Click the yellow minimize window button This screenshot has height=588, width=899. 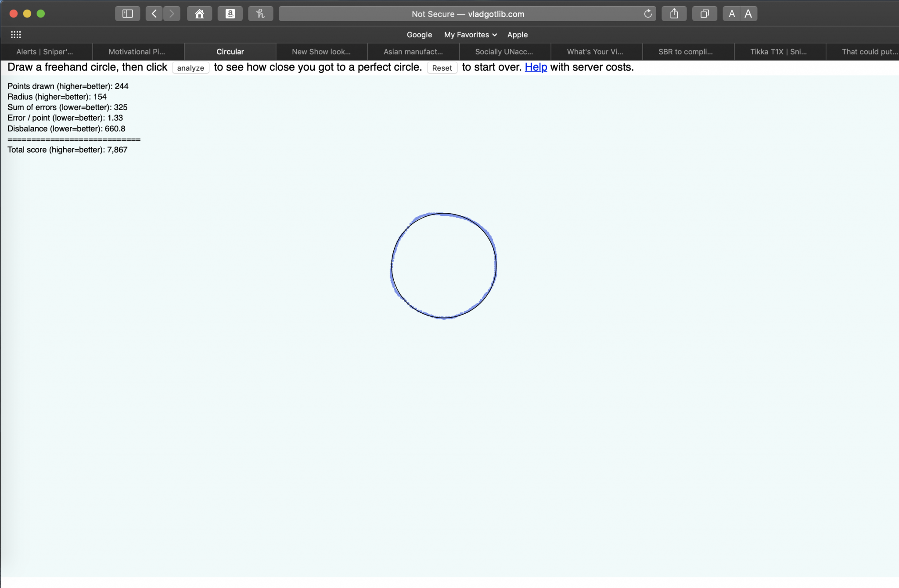click(x=27, y=14)
